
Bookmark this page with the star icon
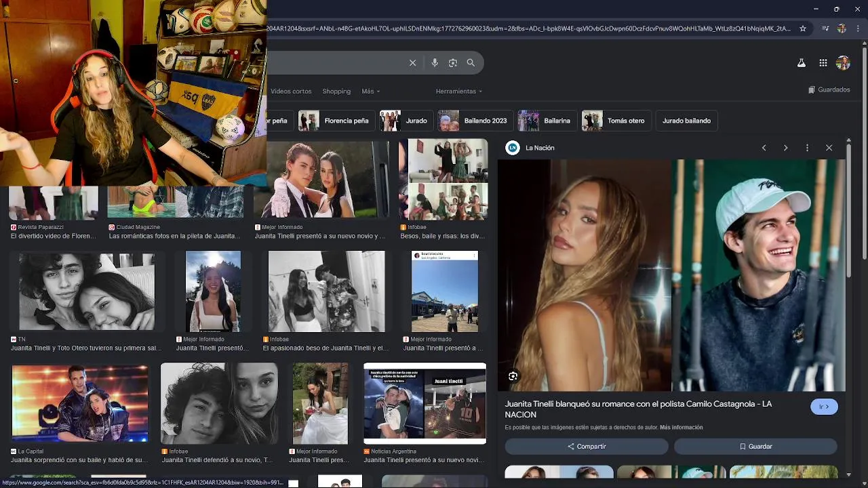point(803,28)
